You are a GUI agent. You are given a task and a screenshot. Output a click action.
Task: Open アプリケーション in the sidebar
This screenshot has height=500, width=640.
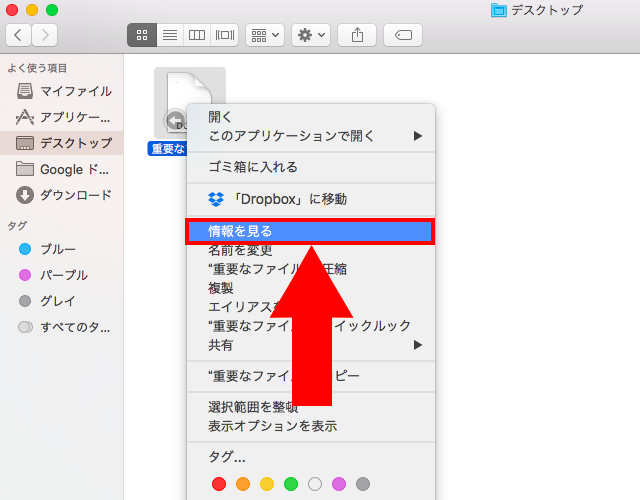pos(75,117)
